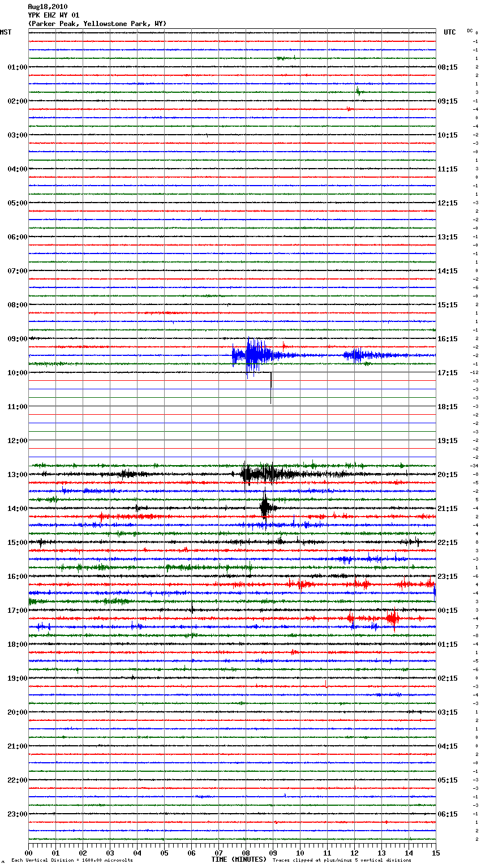The width and height of the screenshot is (481, 868).
Task: Select the 10:00 MST time label
Action: pyautogui.click(x=18, y=373)
